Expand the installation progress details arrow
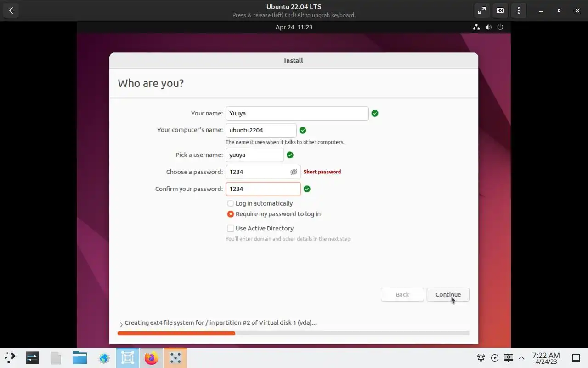The width and height of the screenshot is (588, 368). coord(121,324)
